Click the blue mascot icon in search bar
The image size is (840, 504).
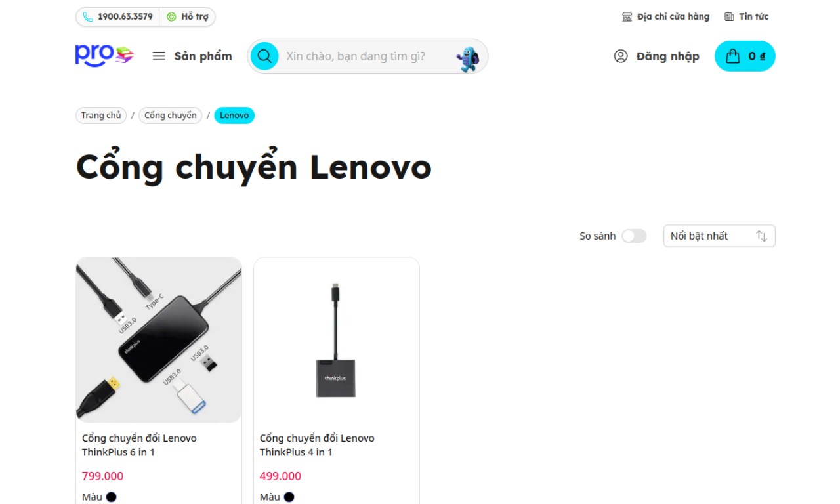(468, 59)
